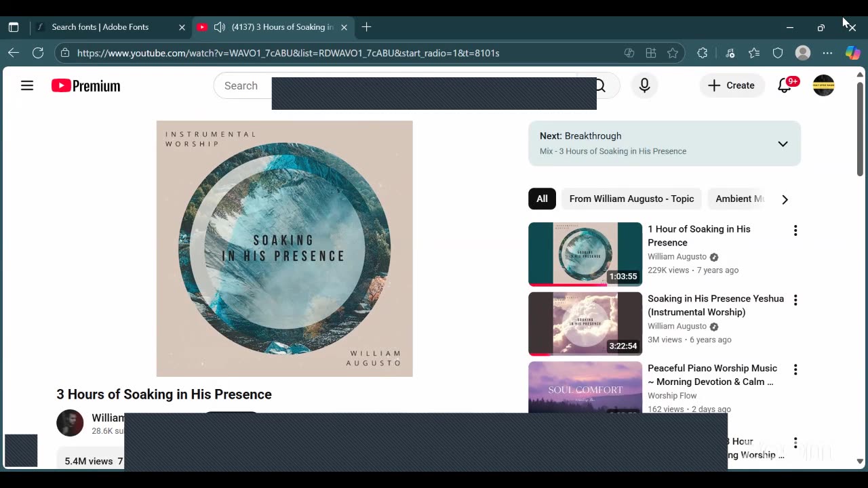Open Soaking in His Presence Yeshua video title
Viewport: 868px width, 488px height.
click(x=715, y=305)
